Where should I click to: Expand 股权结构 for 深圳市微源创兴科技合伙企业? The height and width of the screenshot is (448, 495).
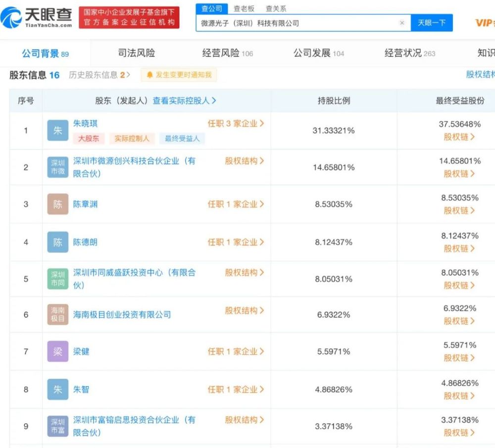[x=245, y=161]
